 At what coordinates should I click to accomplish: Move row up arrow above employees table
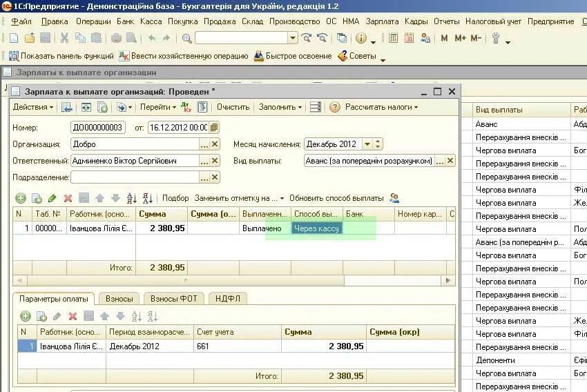click(99, 198)
